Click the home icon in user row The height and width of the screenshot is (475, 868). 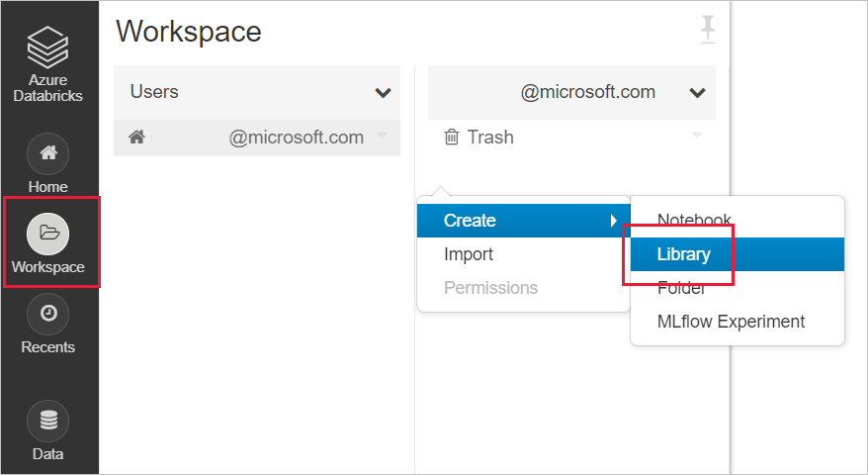coord(136,138)
